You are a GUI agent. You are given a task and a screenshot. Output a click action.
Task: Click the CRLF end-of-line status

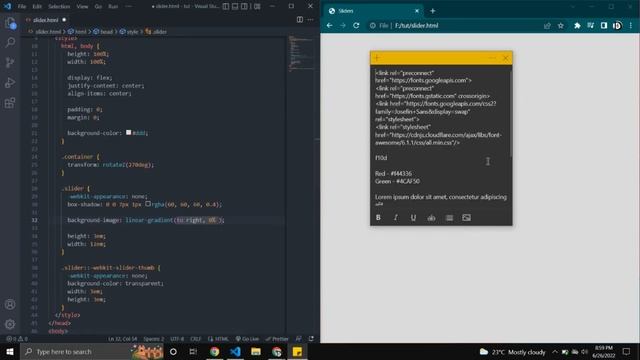pos(196,339)
